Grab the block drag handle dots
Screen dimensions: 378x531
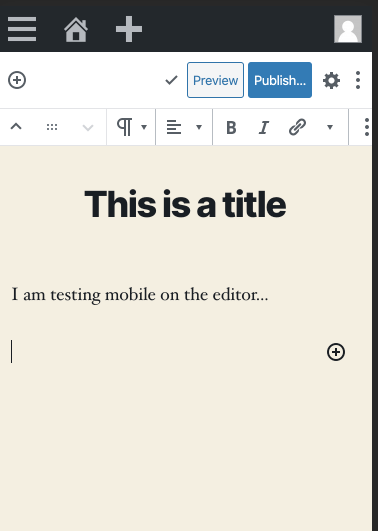(x=52, y=127)
